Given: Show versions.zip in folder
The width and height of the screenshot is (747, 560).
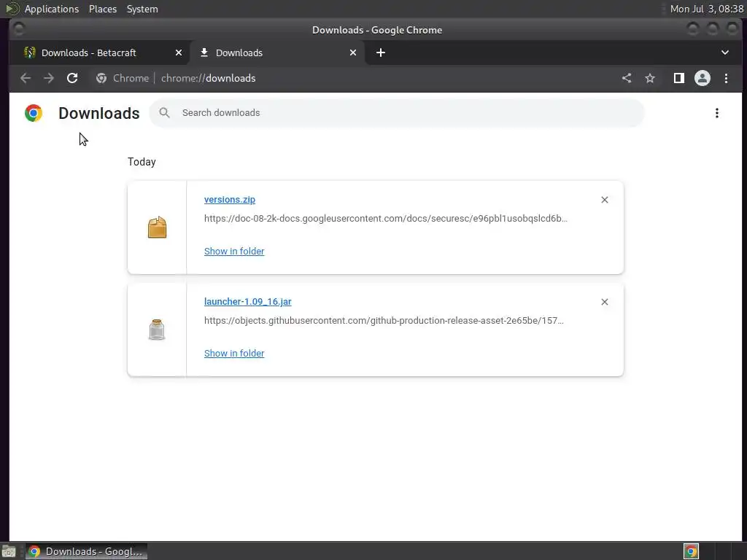Looking at the screenshot, I should (234, 251).
